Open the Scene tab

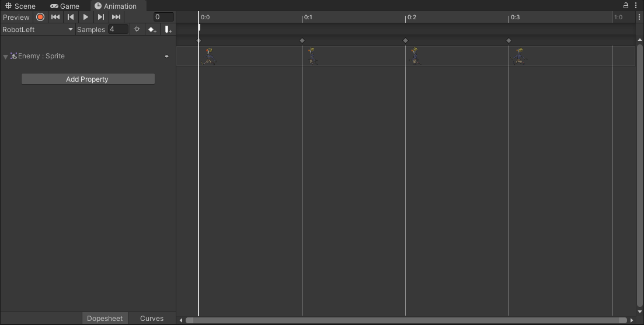[20, 6]
